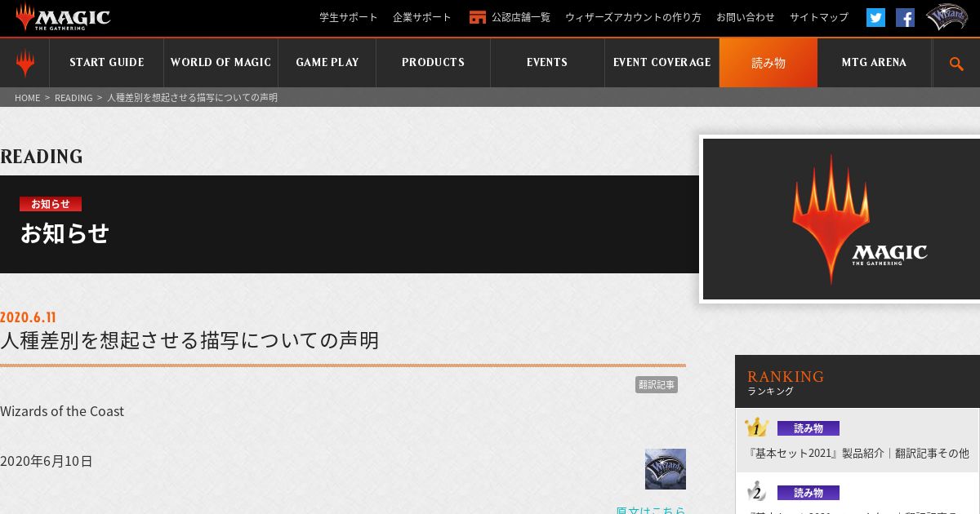Click HOME in breadcrumb
Viewport: 980px width, 514px height.
pyautogui.click(x=27, y=97)
